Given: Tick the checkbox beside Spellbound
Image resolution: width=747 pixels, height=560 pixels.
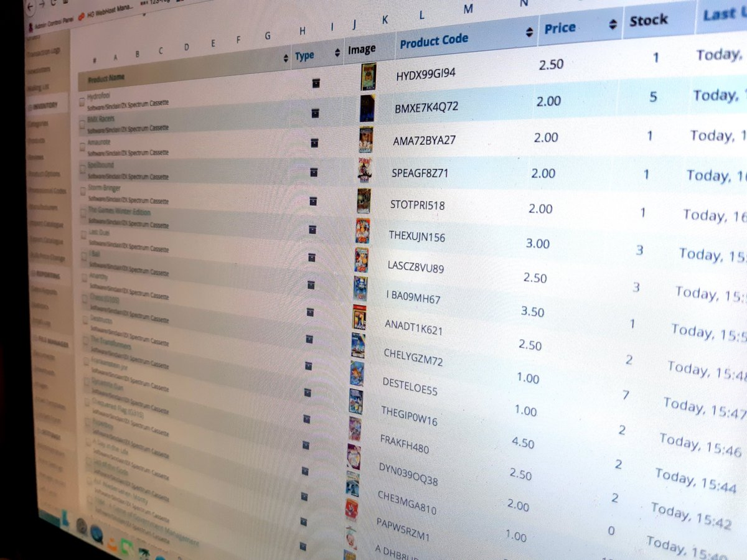Looking at the screenshot, I should (83, 169).
